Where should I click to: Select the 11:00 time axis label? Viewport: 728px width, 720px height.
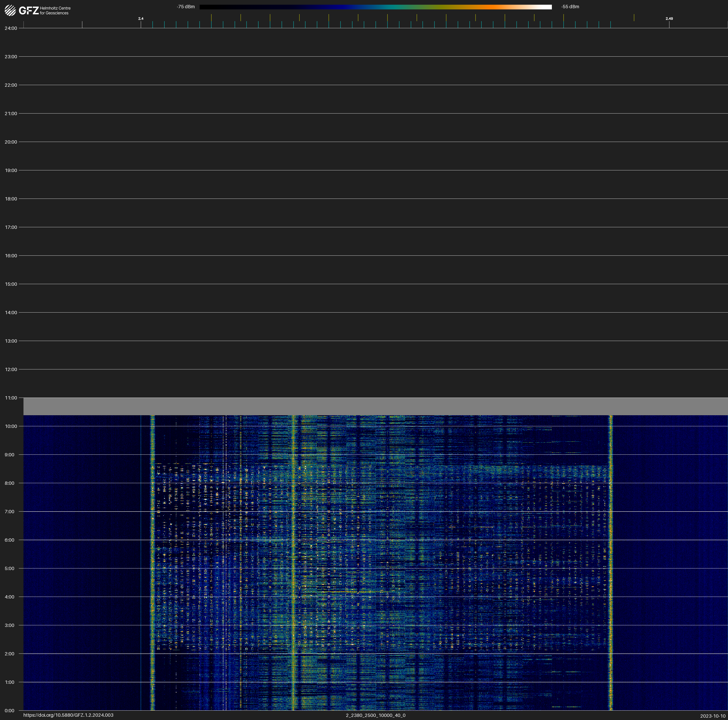(x=11, y=398)
